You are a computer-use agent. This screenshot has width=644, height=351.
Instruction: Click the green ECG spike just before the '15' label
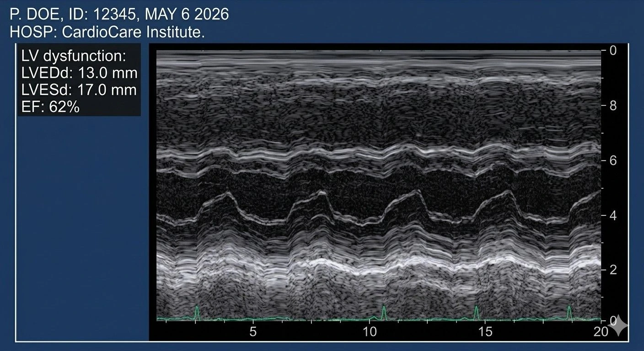476,313
